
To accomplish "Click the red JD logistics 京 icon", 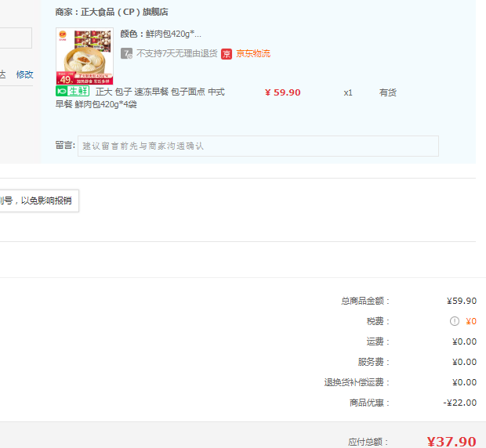I will pos(227,54).
